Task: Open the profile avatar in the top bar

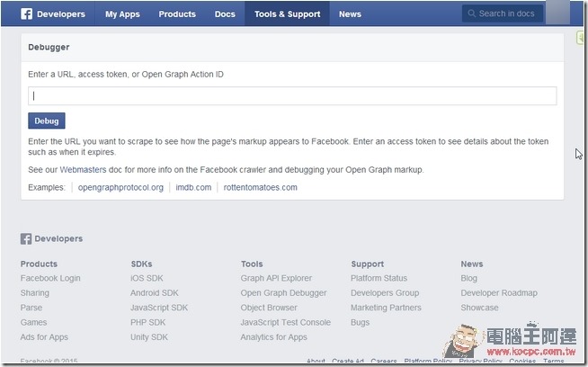Action: pos(557,13)
